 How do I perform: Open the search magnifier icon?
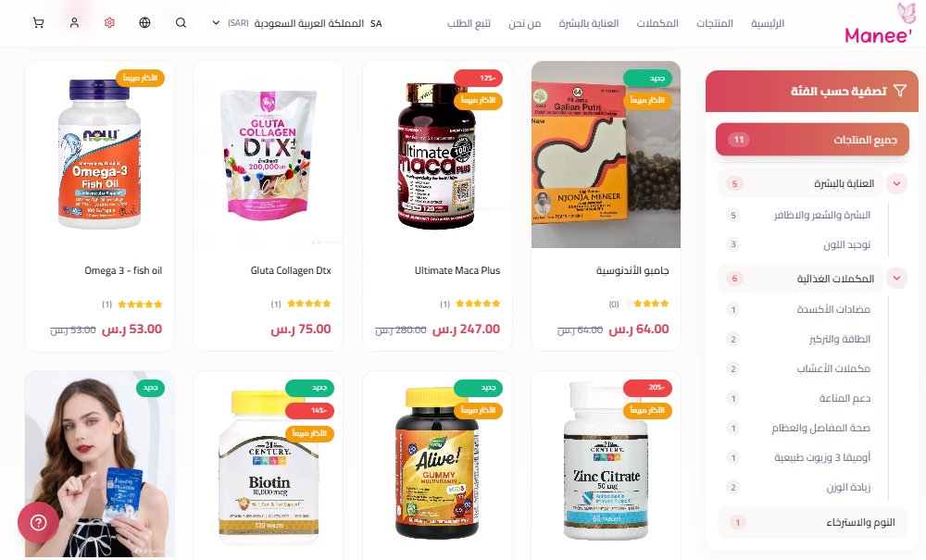[181, 23]
